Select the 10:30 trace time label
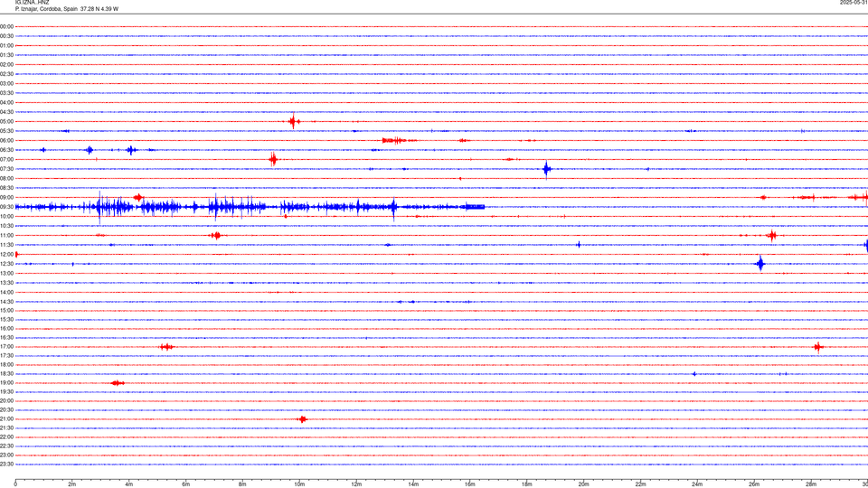The height and width of the screenshot is (488, 868). tap(6, 226)
